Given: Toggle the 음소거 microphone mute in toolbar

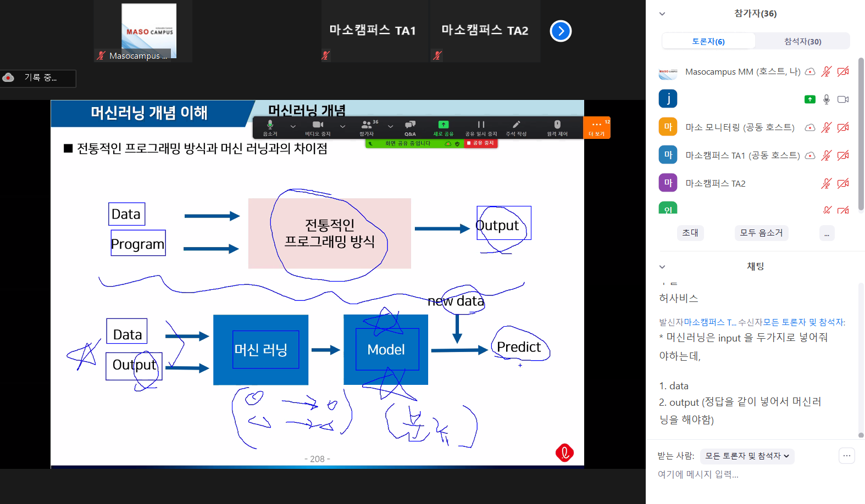Looking at the screenshot, I should pyautogui.click(x=270, y=127).
